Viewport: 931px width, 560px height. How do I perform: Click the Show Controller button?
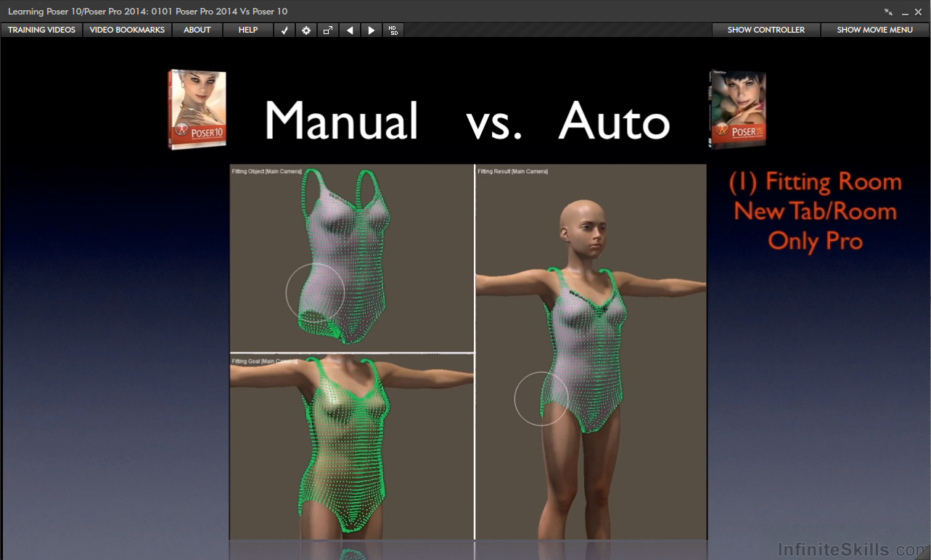pos(766,30)
